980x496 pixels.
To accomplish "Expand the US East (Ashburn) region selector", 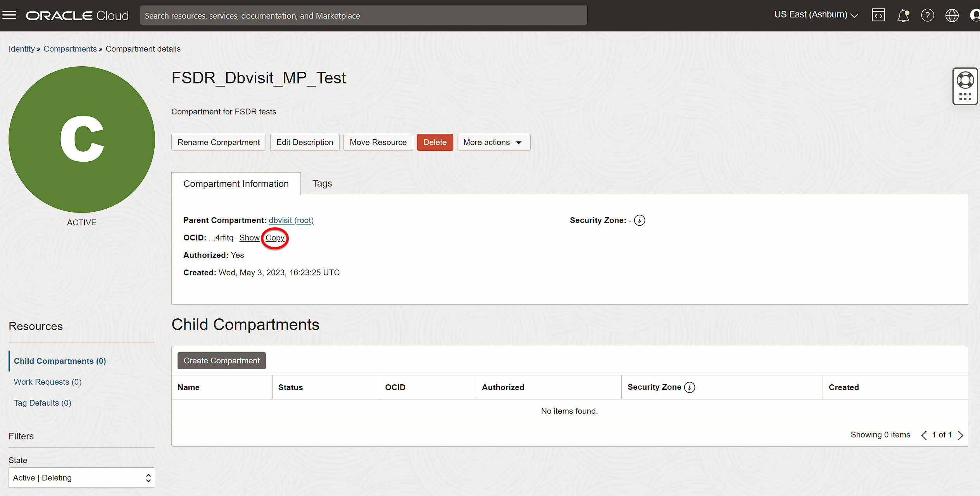I will click(816, 15).
